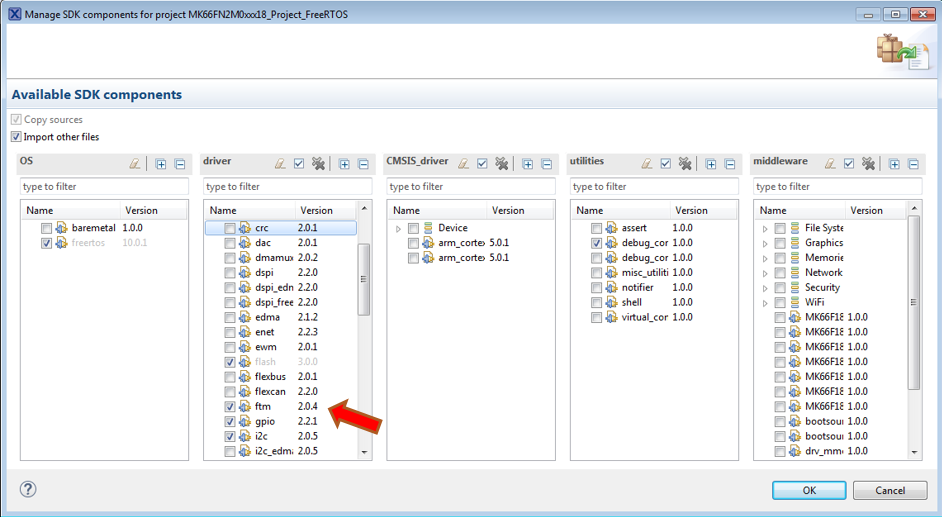Check the assert utility
The height and width of the screenshot is (517, 942).
(596, 228)
